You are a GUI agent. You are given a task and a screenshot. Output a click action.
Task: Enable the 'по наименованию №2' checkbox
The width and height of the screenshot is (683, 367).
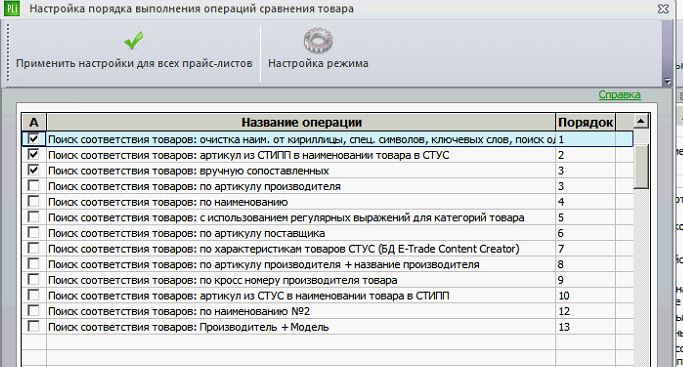pyautogui.click(x=33, y=311)
